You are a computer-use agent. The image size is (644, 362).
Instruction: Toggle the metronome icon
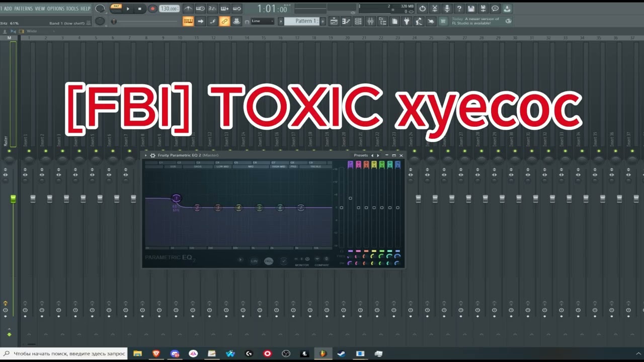(188, 9)
